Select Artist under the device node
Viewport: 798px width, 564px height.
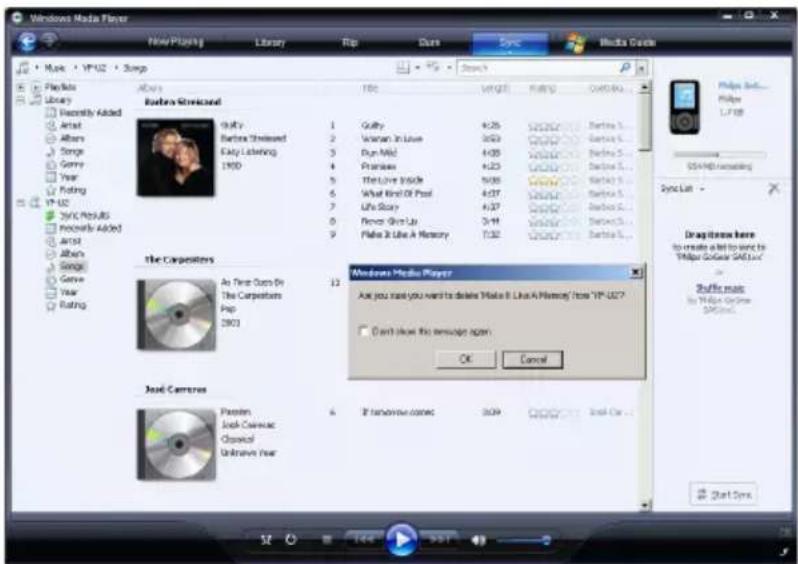tap(70, 241)
